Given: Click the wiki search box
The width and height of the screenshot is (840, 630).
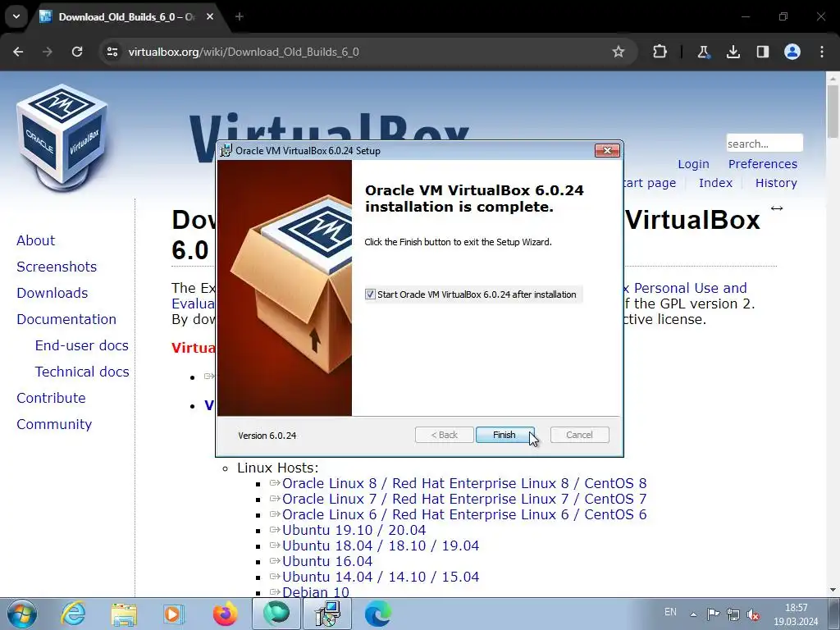Looking at the screenshot, I should coord(765,144).
